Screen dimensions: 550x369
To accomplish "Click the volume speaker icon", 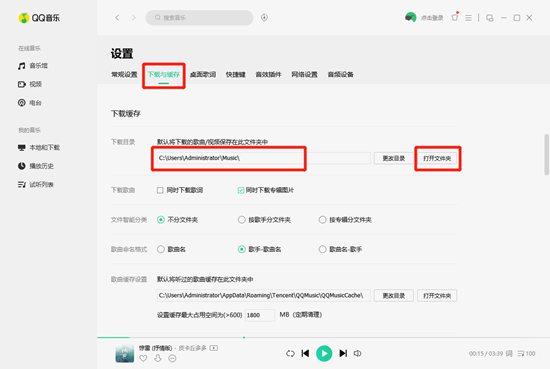I will coord(357,353).
